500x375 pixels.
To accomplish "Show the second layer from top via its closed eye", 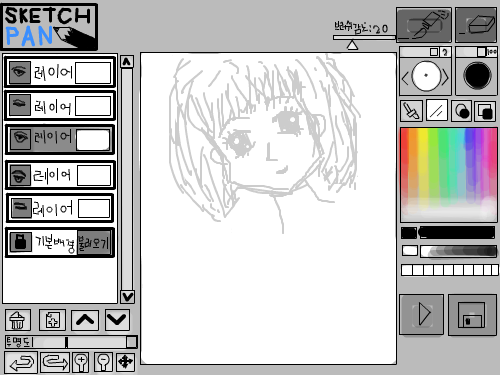I will click(x=20, y=105).
